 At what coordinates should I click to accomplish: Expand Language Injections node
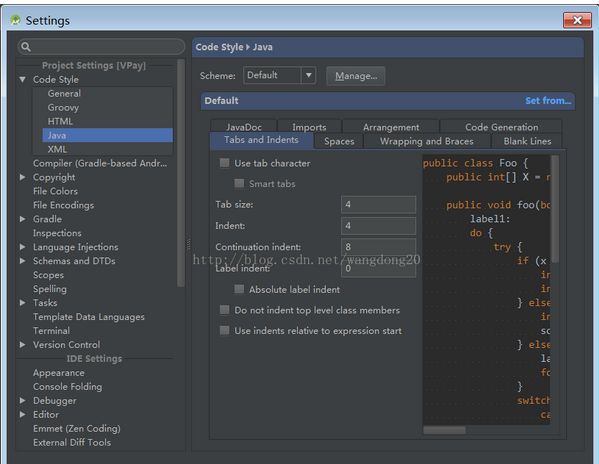[x=23, y=247]
